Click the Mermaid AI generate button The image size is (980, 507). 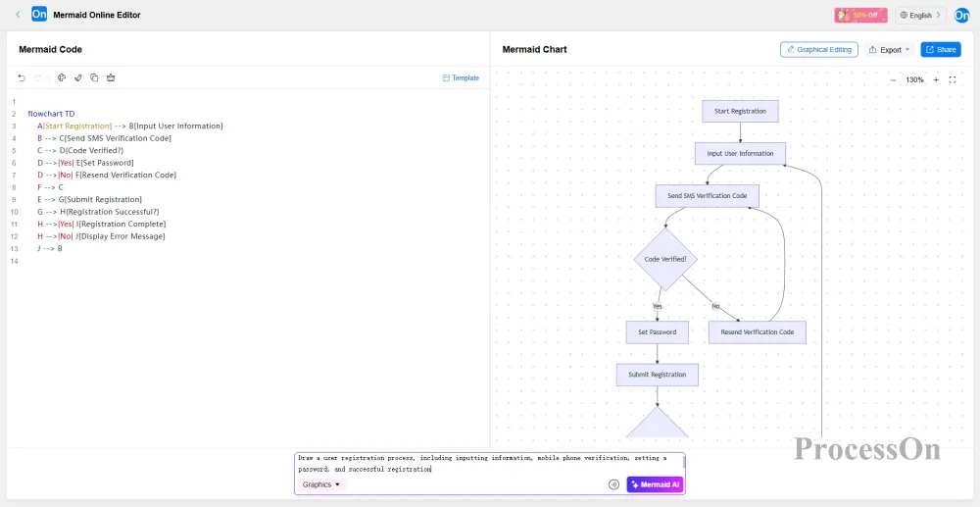click(655, 484)
